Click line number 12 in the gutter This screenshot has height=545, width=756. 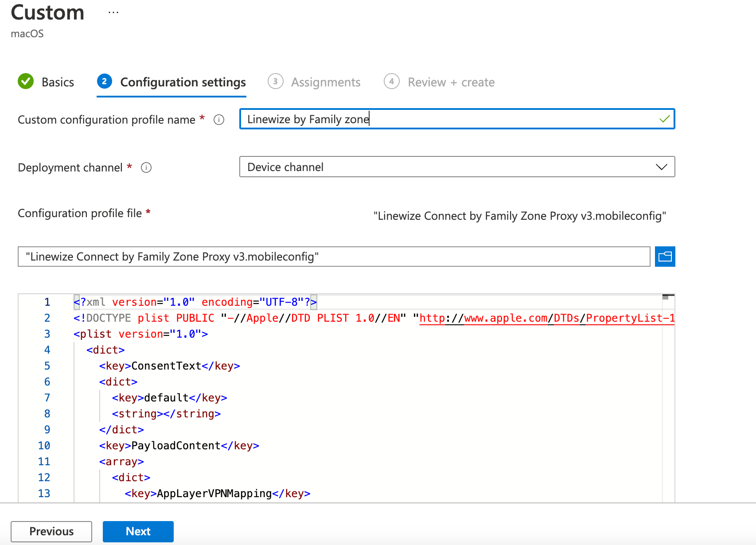44,478
